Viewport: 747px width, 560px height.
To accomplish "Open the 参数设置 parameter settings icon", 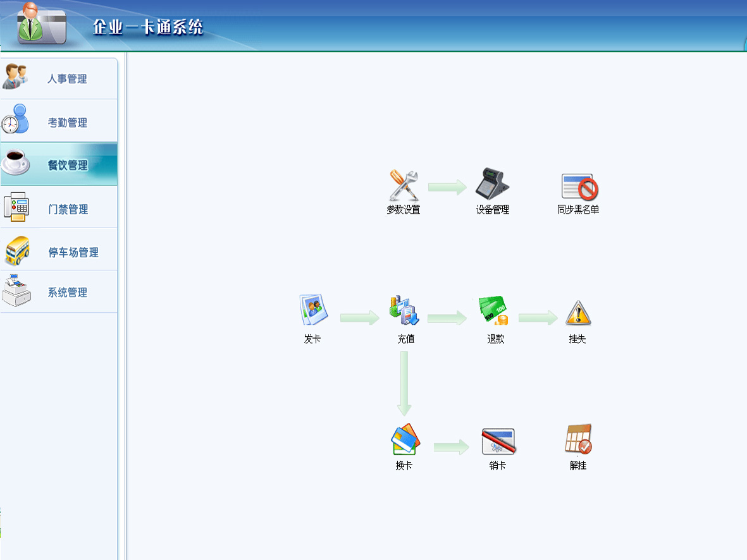I will click(404, 185).
